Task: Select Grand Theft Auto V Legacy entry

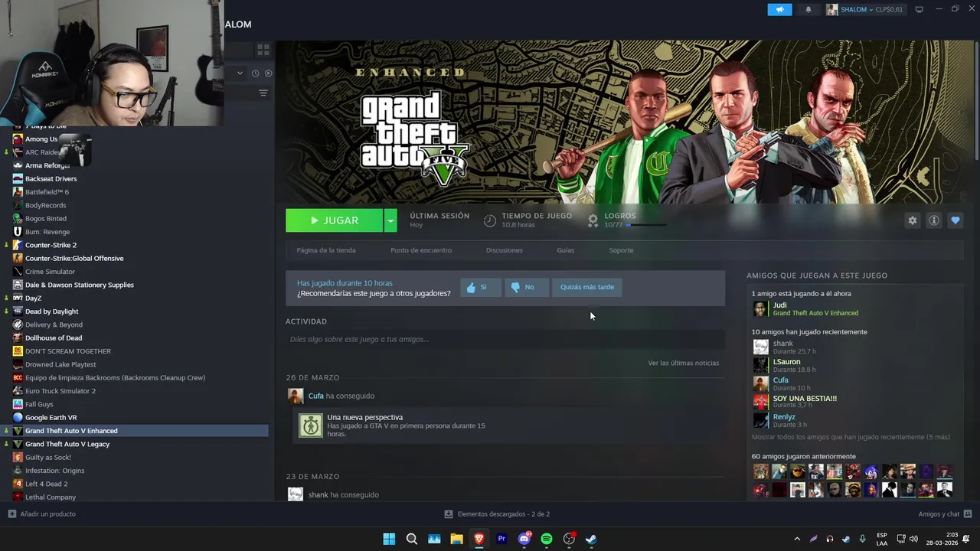Action: 67,444
